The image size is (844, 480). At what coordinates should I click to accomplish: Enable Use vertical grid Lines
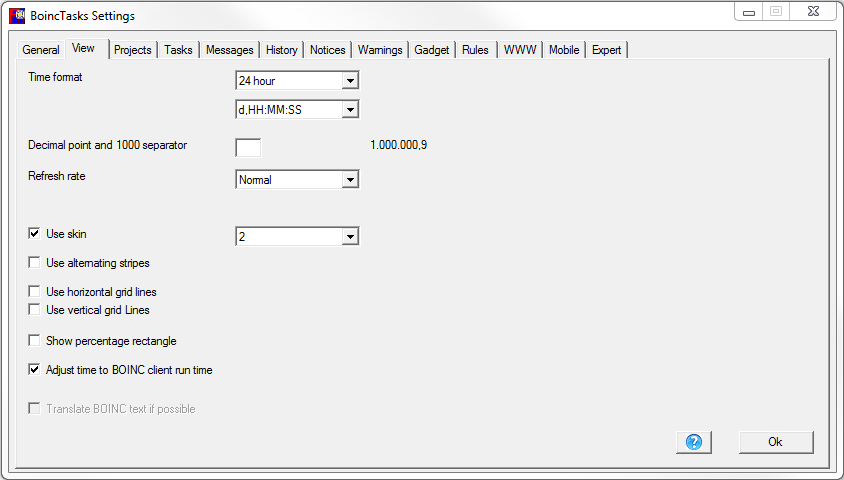point(34,310)
